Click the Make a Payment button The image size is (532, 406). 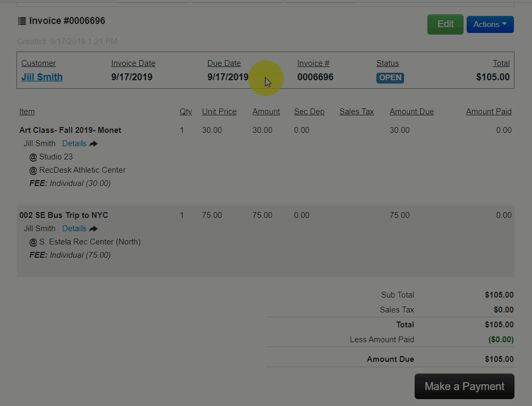click(464, 386)
